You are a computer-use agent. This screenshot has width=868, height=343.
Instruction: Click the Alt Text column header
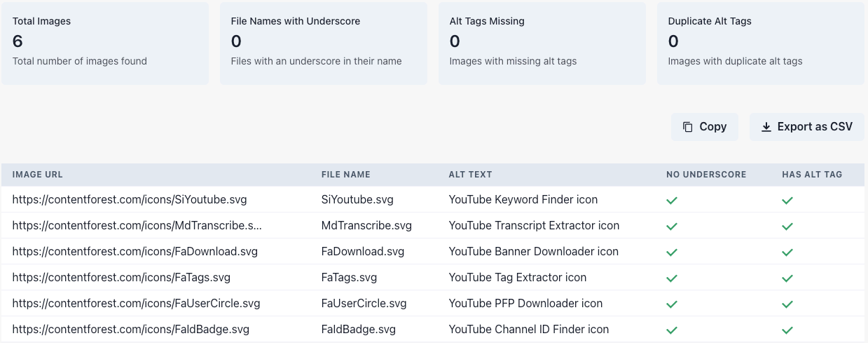click(x=471, y=175)
